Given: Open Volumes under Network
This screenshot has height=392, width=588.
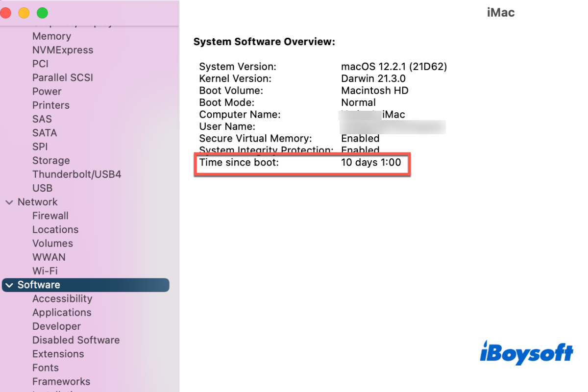Looking at the screenshot, I should pyautogui.click(x=52, y=244).
